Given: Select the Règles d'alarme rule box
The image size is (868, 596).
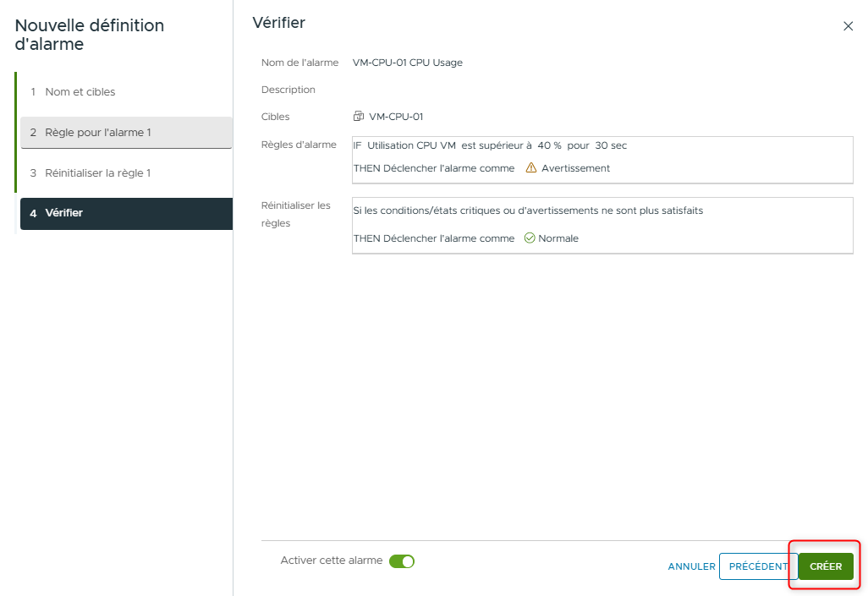Looking at the screenshot, I should pyautogui.click(x=602, y=157).
